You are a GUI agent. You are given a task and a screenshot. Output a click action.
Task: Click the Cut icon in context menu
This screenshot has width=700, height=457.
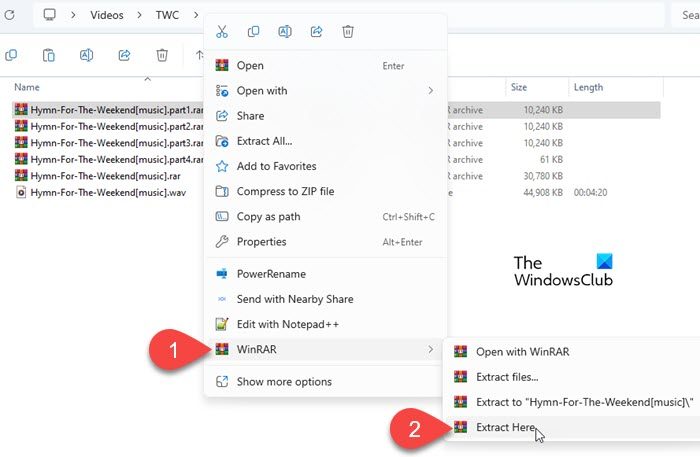(222, 32)
